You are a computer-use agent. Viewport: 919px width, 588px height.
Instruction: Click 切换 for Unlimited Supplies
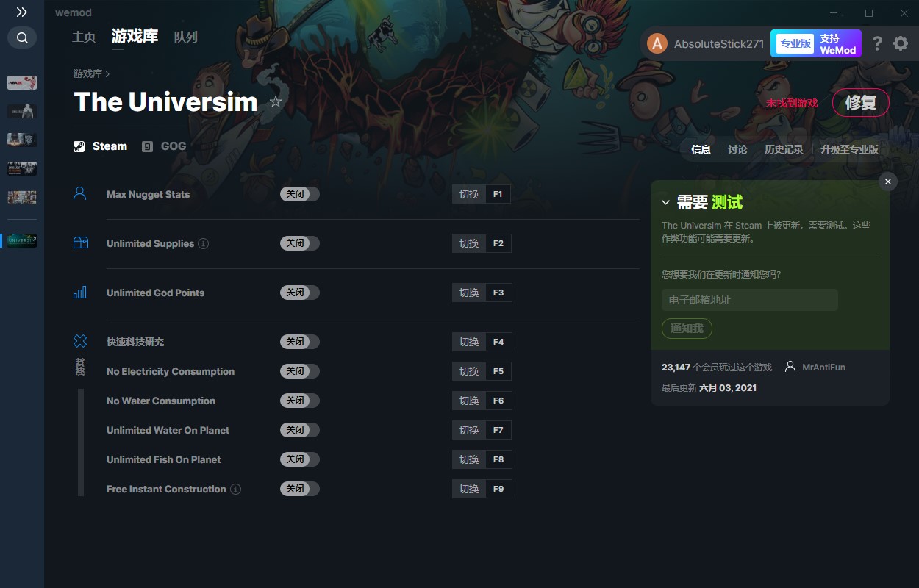tap(469, 243)
